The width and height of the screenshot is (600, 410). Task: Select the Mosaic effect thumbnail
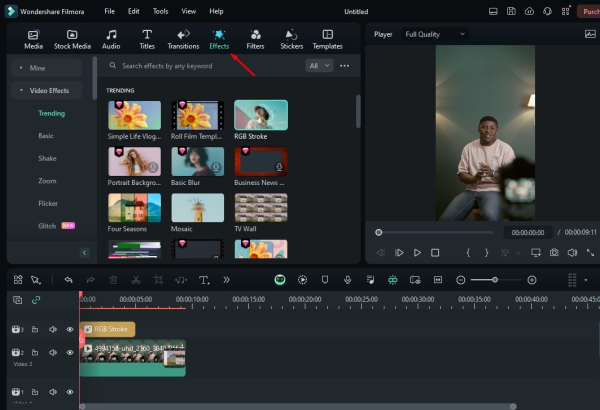click(x=197, y=207)
